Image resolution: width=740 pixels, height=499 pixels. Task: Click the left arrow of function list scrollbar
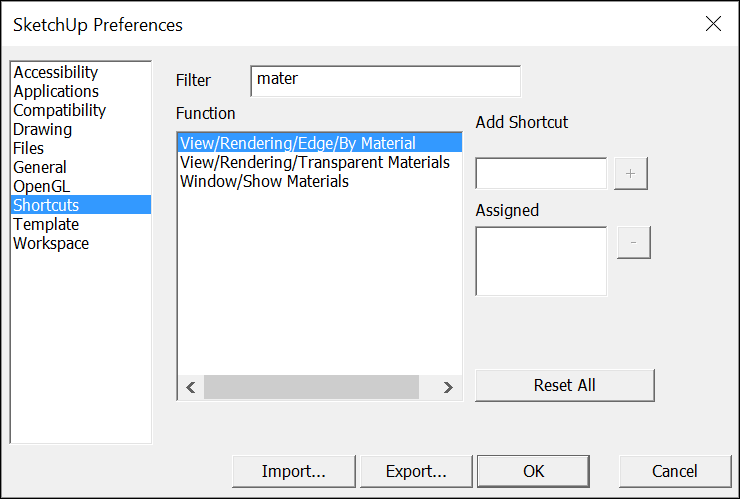click(x=191, y=388)
